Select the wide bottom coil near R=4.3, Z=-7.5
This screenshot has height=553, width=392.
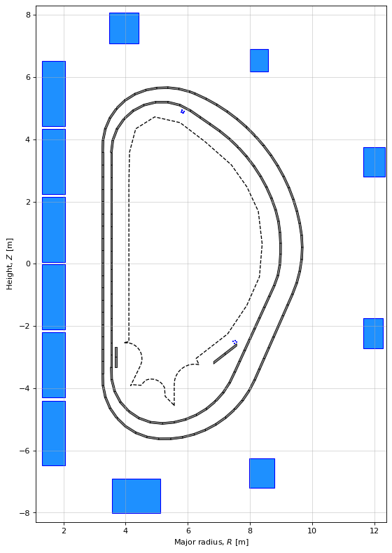point(136,496)
